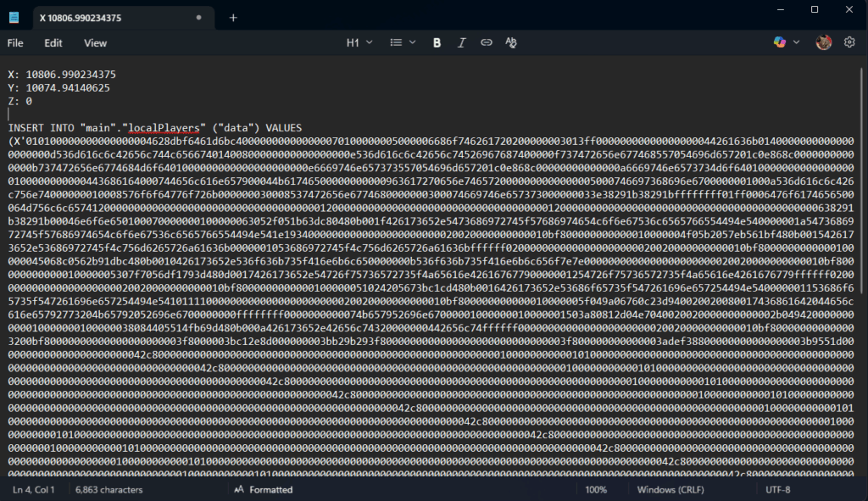This screenshot has height=501, width=868.
Task: Click the Formatted mode indicator in status bar
Action: click(263, 490)
